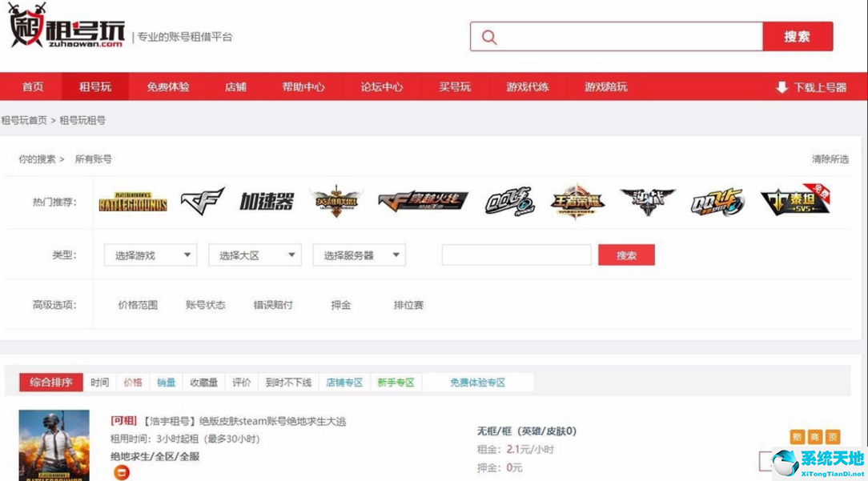Toggle price sorting via 价格
This screenshot has width=868, height=481.
(x=133, y=383)
